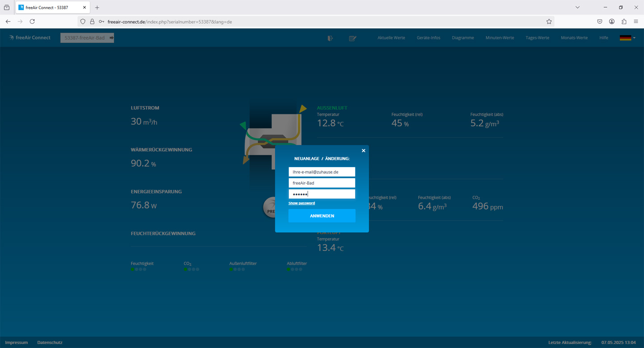Open the Diagramme menu item
This screenshot has height=348, width=644.
click(463, 38)
